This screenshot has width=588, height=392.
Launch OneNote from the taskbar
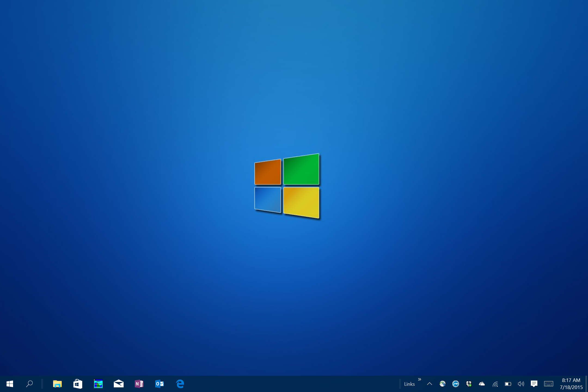point(139,384)
